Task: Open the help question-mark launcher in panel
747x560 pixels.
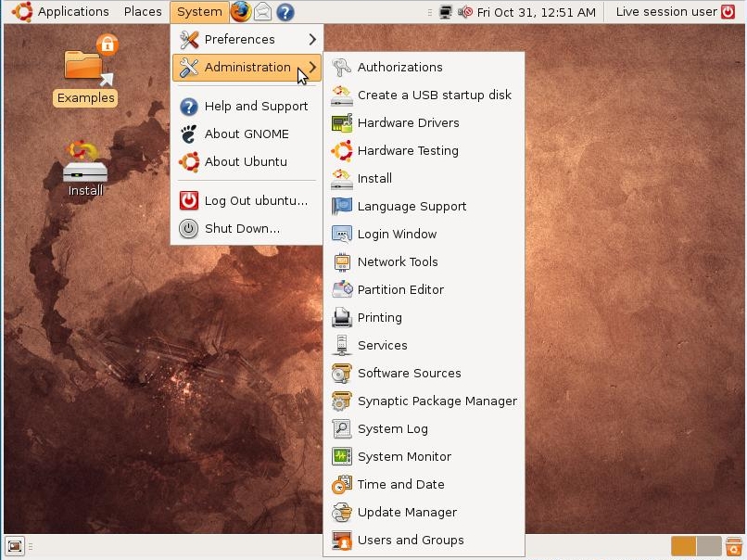Action: click(x=285, y=12)
